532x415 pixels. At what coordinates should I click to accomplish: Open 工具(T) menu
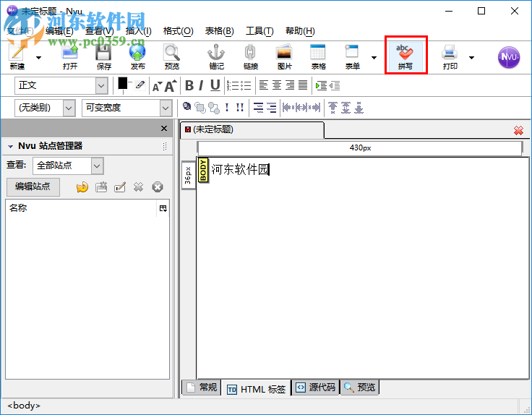coord(259,31)
